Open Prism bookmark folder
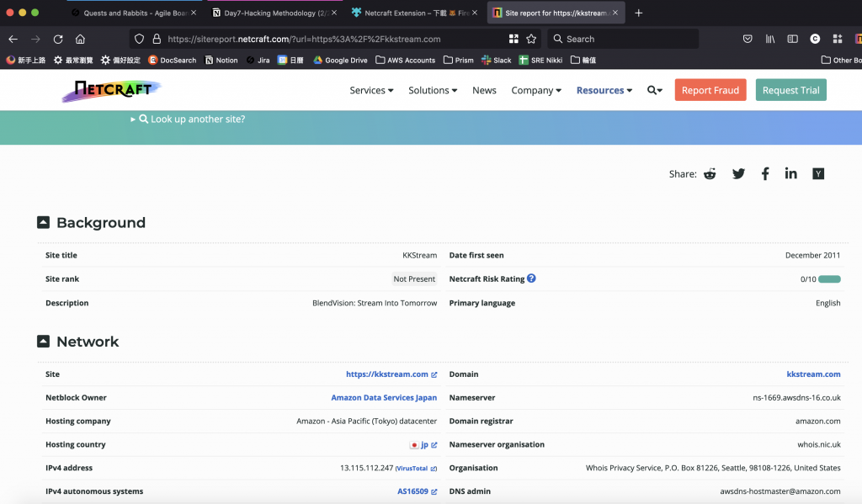Image resolution: width=862 pixels, height=504 pixels. point(459,60)
